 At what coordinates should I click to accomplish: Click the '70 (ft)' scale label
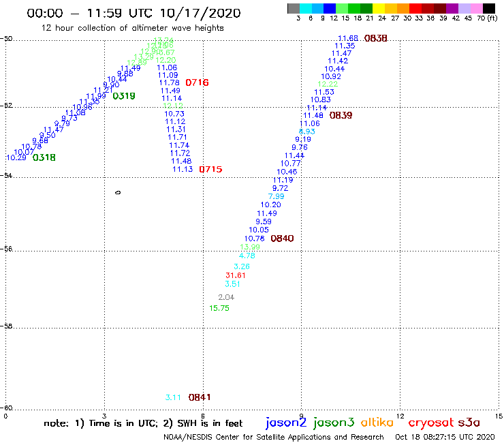(487, 18)
